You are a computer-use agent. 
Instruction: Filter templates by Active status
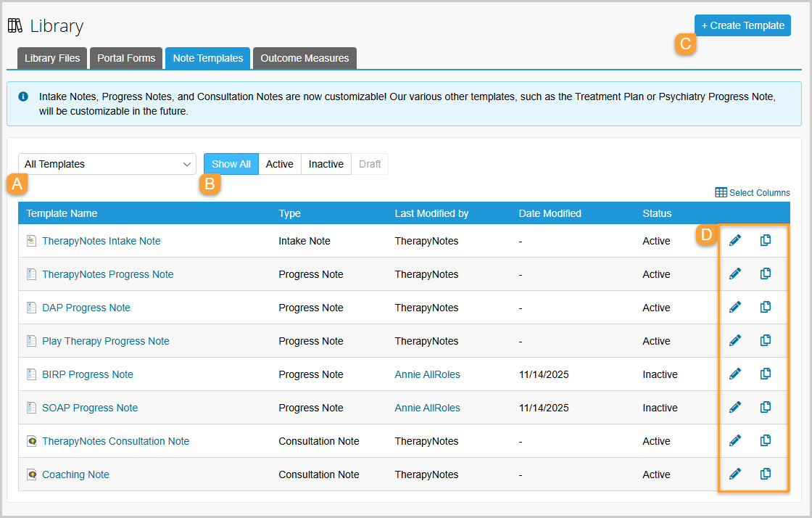coord(280,164)
